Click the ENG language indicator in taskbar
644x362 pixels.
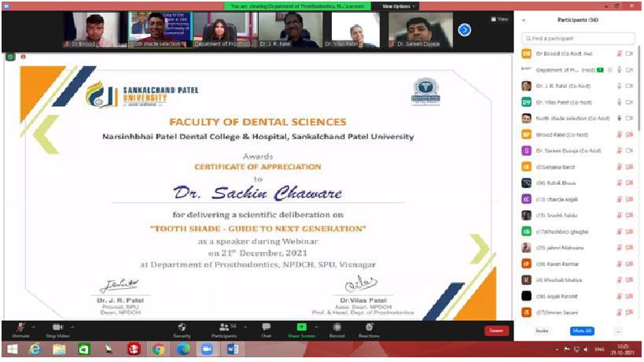coord(599,349)
